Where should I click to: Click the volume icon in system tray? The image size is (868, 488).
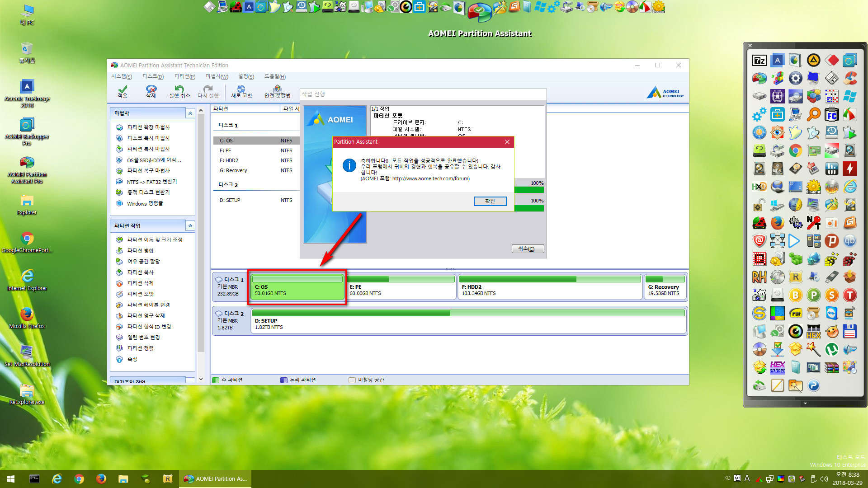824,479
